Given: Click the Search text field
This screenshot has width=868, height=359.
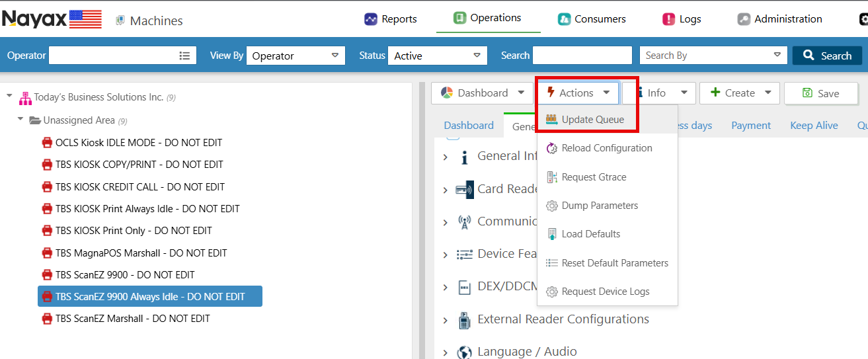Looking at the screenshot, I should (581, 56).
